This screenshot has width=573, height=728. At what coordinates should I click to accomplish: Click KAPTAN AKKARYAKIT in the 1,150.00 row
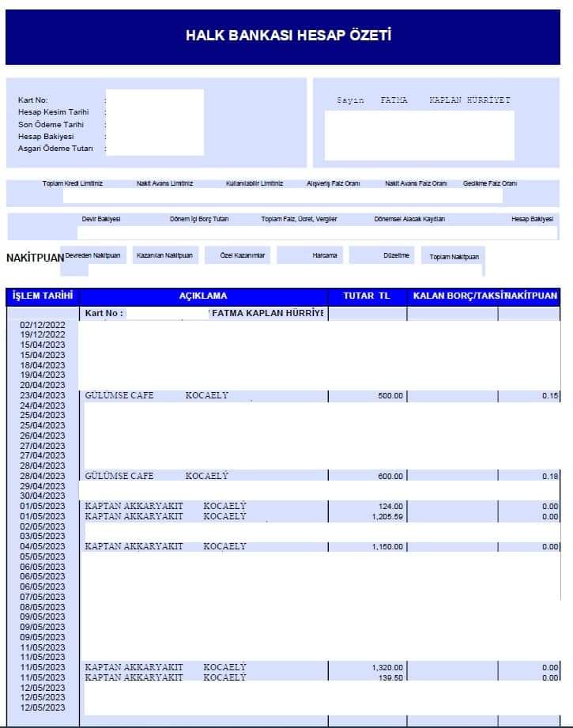(x=134, y=546)
